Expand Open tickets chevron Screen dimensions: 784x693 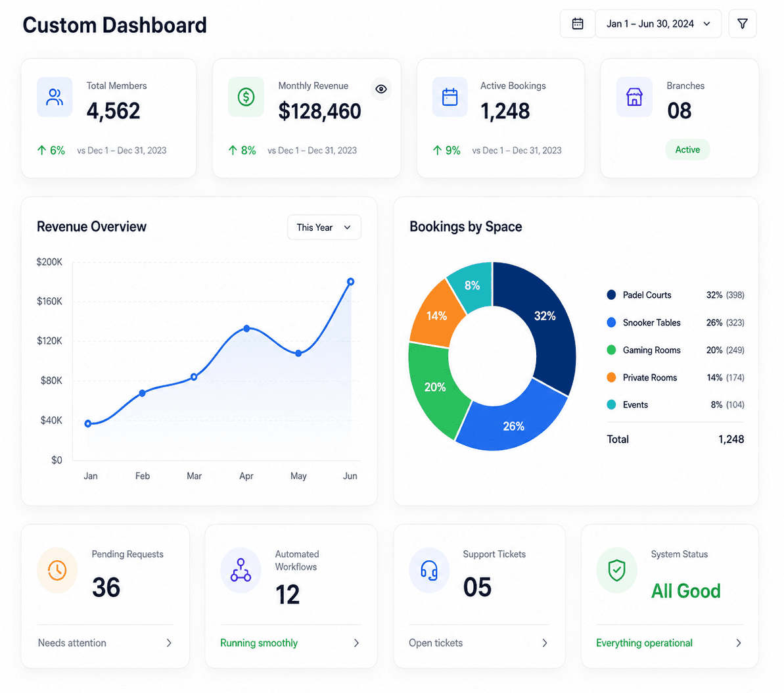pyautogui.click(x=545, y=643)
